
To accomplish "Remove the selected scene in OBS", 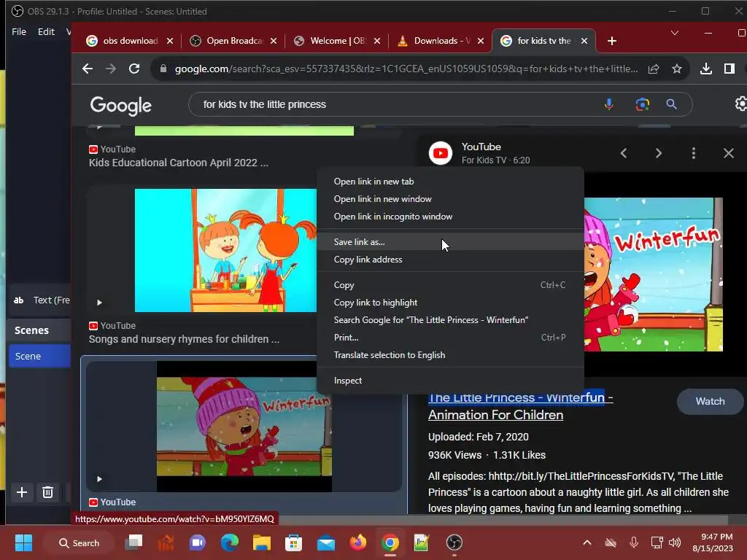I will [47, 492].
